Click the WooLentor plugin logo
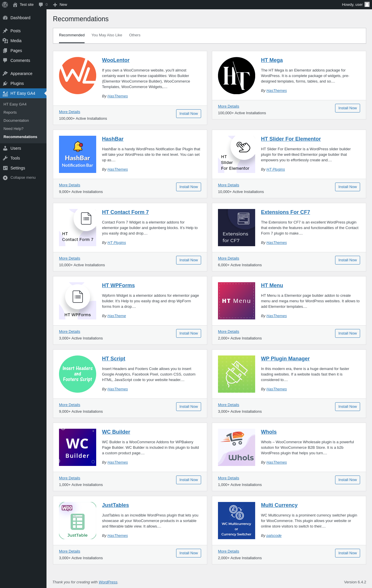The width and height of the screenshot is (372, 588). (x=78, y=76)
